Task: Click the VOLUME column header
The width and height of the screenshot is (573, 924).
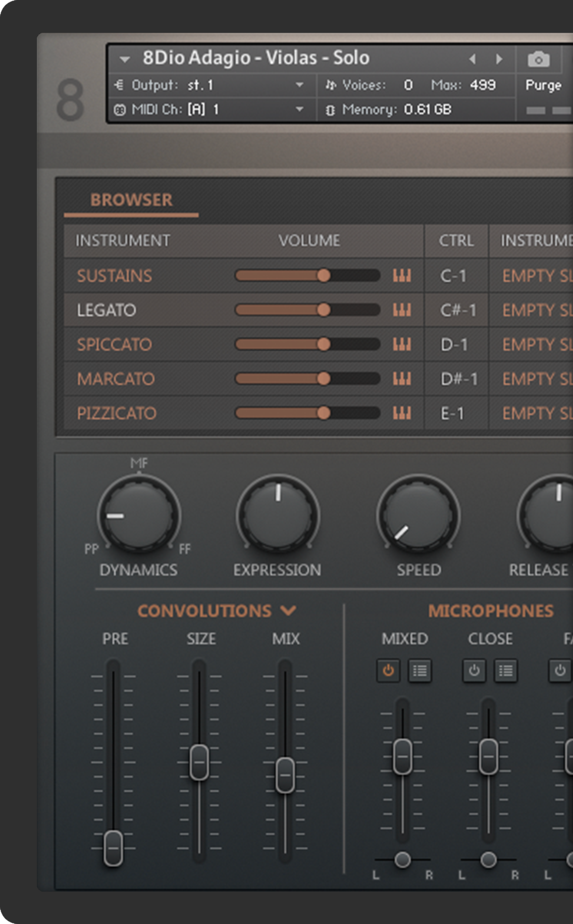Action: click(x=309, y=240)
